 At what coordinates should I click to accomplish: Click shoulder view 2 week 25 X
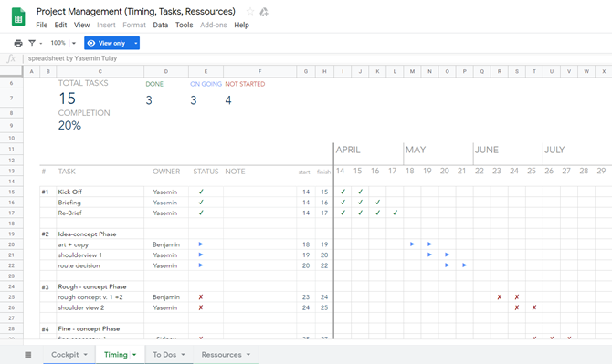click(534, 307)
